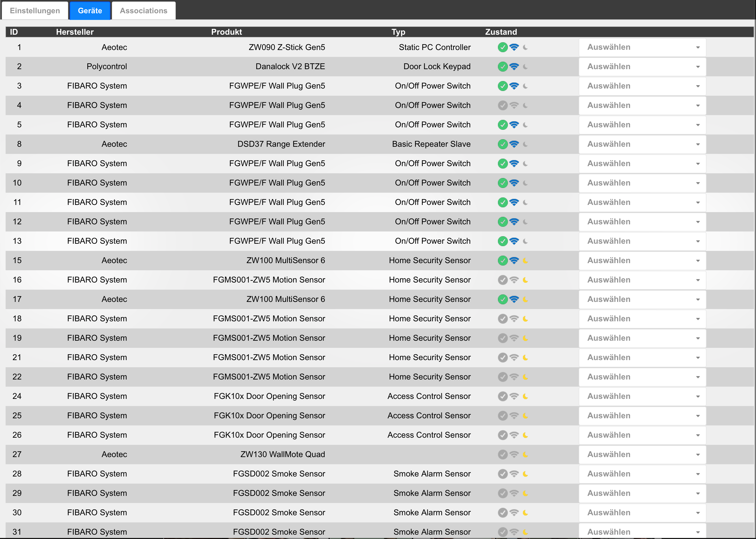Click the gray wifi icon in device 4 row

coord(514,106)
